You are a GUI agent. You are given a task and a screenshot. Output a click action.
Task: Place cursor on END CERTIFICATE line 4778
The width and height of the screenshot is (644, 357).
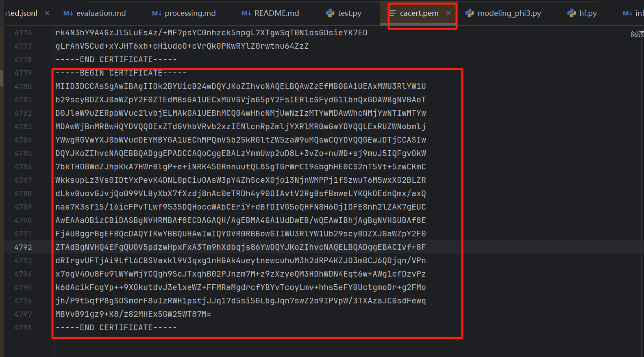click(x=116, y=59)
